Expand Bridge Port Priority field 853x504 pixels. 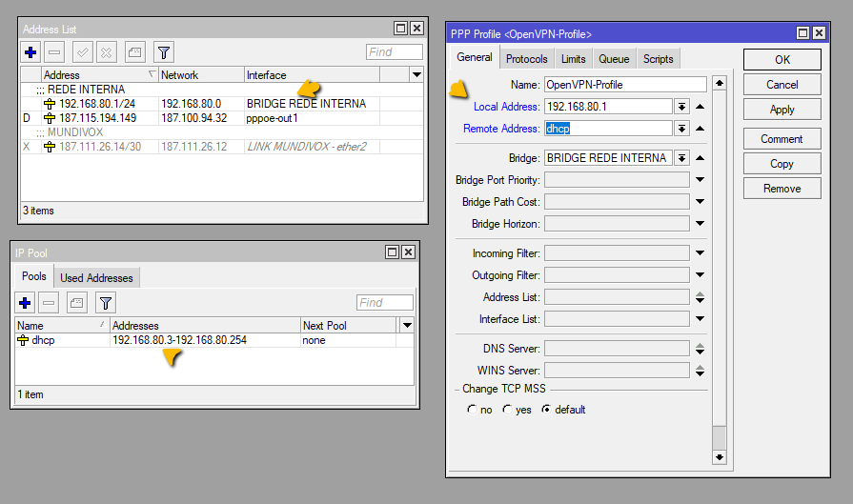point(701,179)
